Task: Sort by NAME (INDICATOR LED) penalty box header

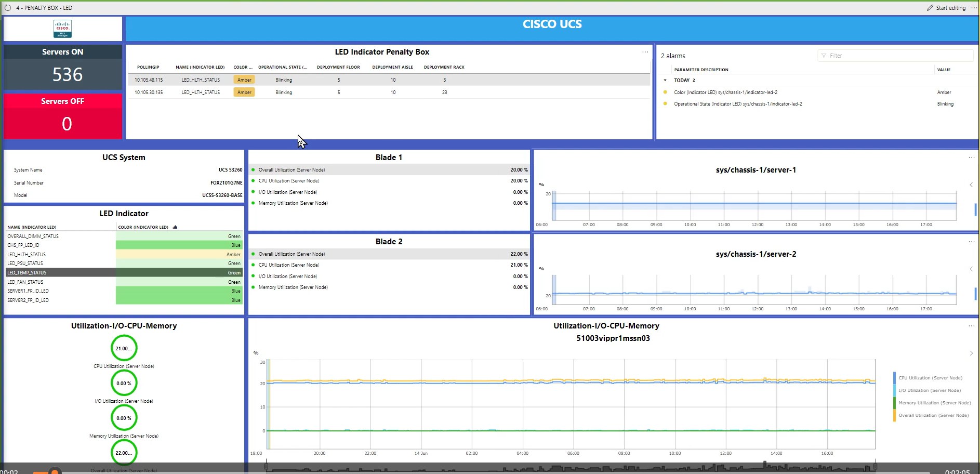Action: pos(200,67)
